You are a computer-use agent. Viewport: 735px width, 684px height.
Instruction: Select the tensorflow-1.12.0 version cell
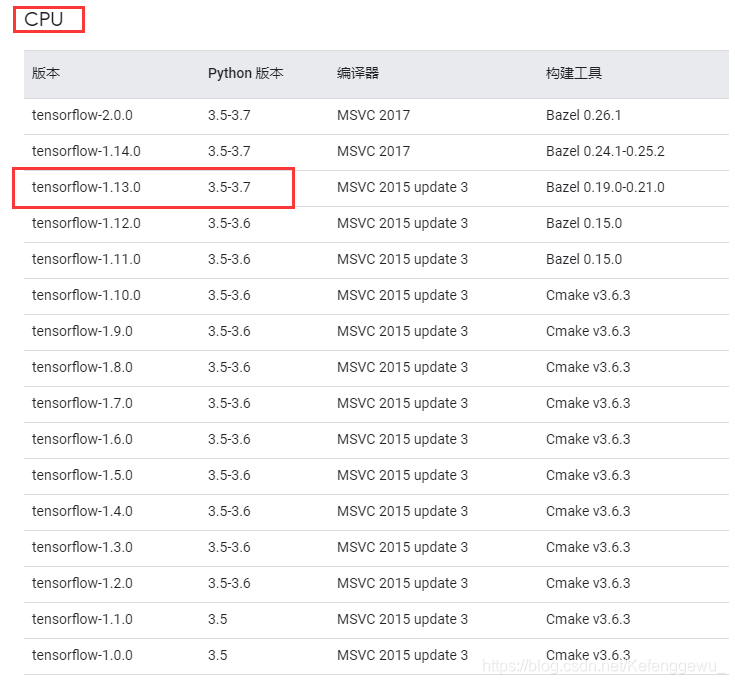[x=86, y=223]
